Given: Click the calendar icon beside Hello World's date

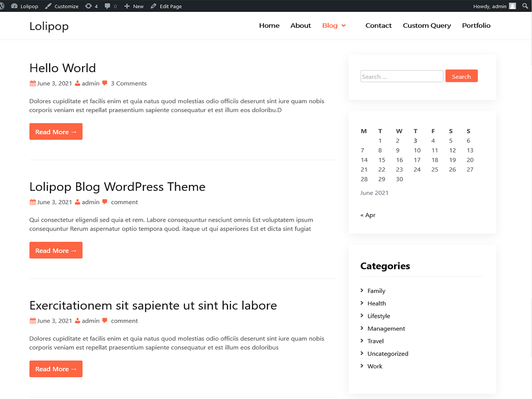Looking at the screenshot, I should (32, 83).
